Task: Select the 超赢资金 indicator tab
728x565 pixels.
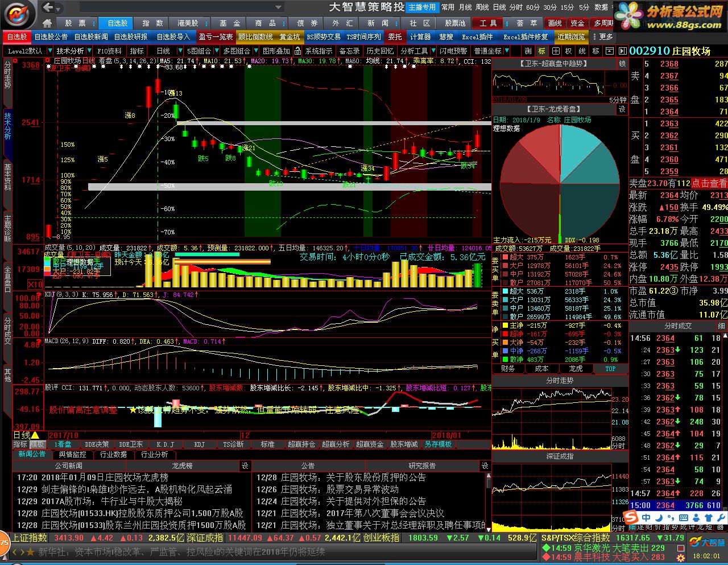Action: [x=370, y=444]
